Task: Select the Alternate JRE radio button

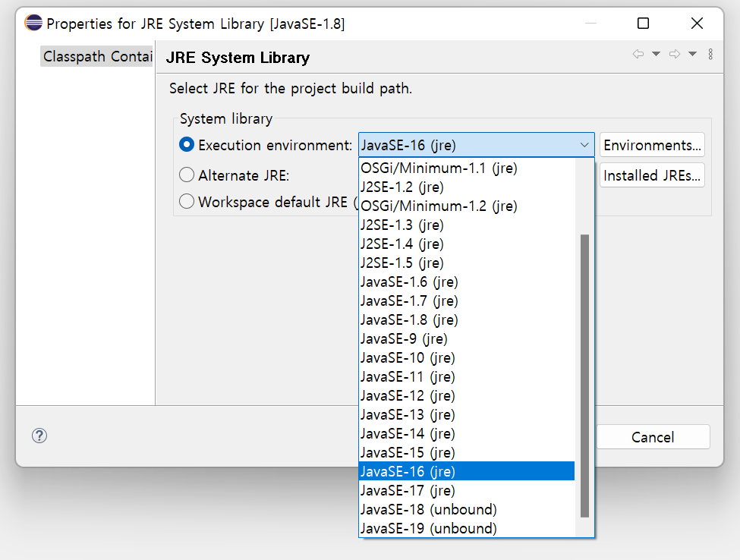Action: pyautogui.click(x=187, y=175)
